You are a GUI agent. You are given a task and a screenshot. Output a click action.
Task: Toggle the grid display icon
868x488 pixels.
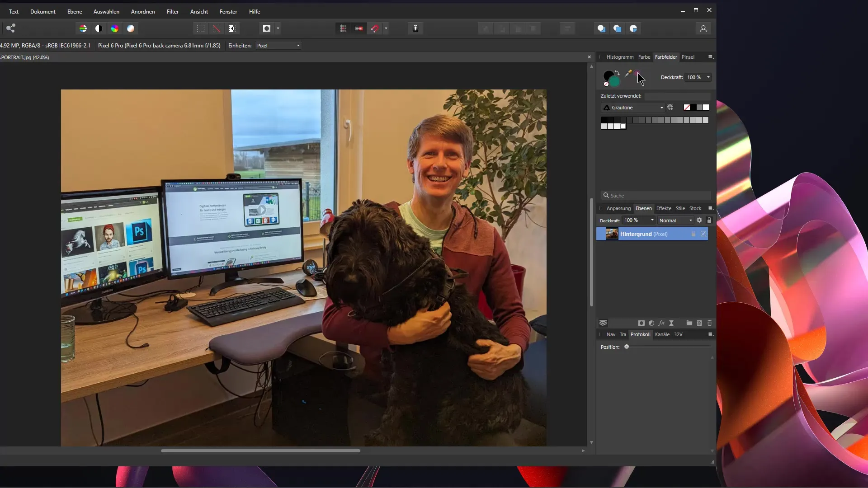[343, 28]
